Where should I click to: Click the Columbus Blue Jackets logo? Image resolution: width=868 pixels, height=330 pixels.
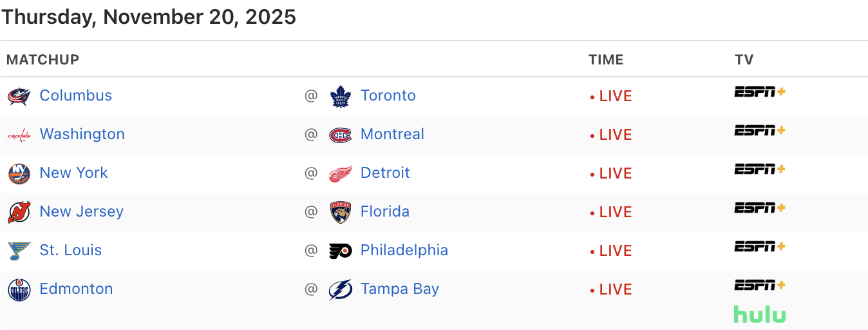(19, 96)
